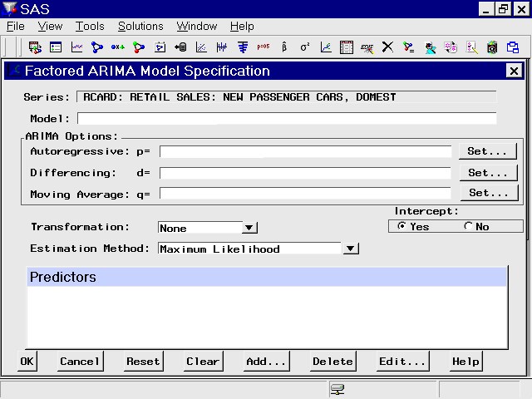Click the vertical spikes residual plot icon
This screenshot has width=532, height=399.
[x=222, y=47]
